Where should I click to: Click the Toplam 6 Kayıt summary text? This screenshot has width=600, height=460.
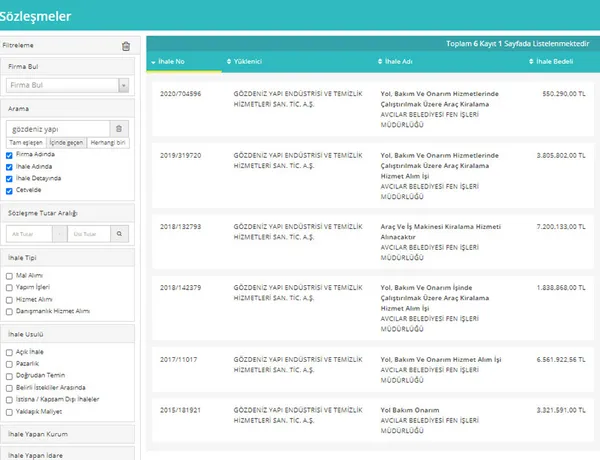click(517, 44)
